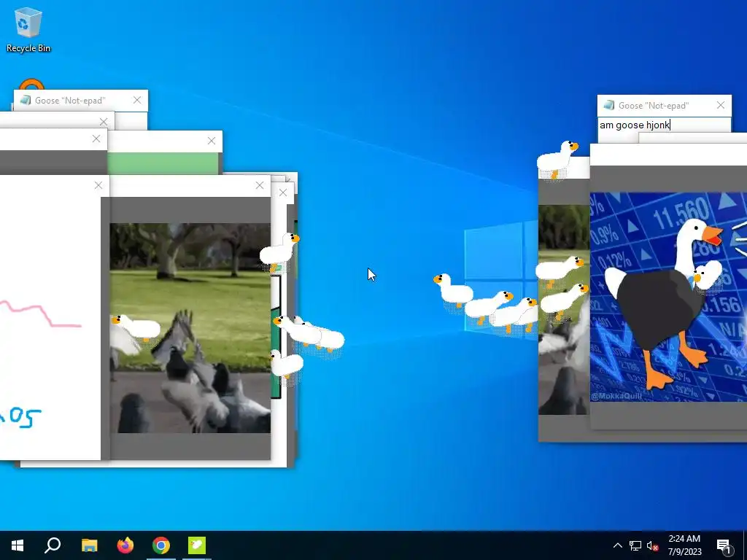Close the left Goose "Not-epad" window

(x=137, y=100)
